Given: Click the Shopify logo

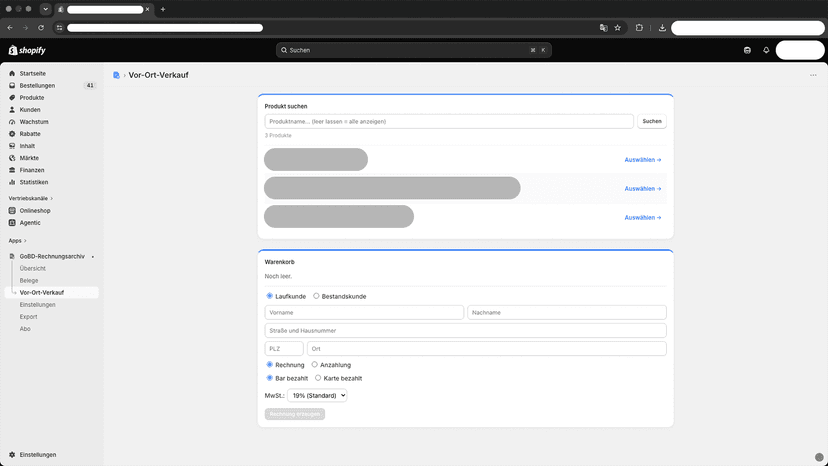Looking at the screenshot, I should tap(27, 50).
